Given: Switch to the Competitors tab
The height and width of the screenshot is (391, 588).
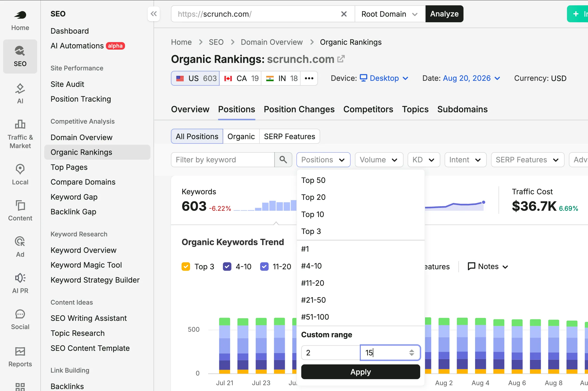Looking at the screenshot, I should (x=368, y=109).
